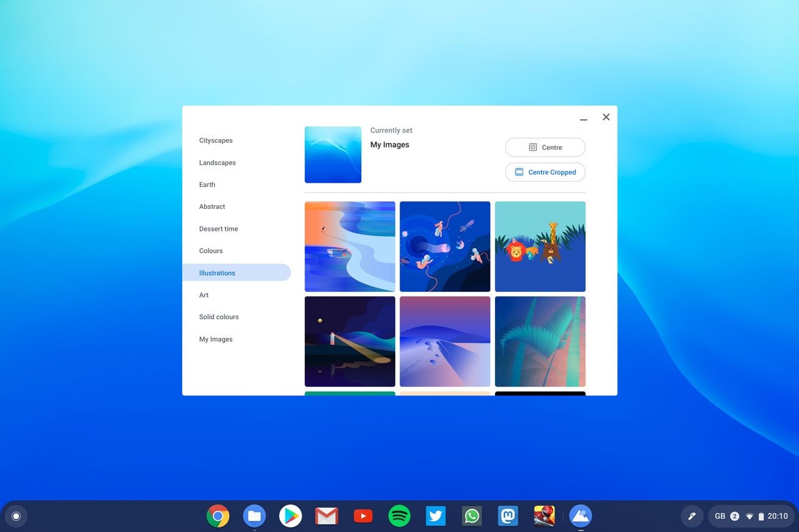Select the Centre layout option
This screenshot has width=799, height=532.
pos(545,147)
